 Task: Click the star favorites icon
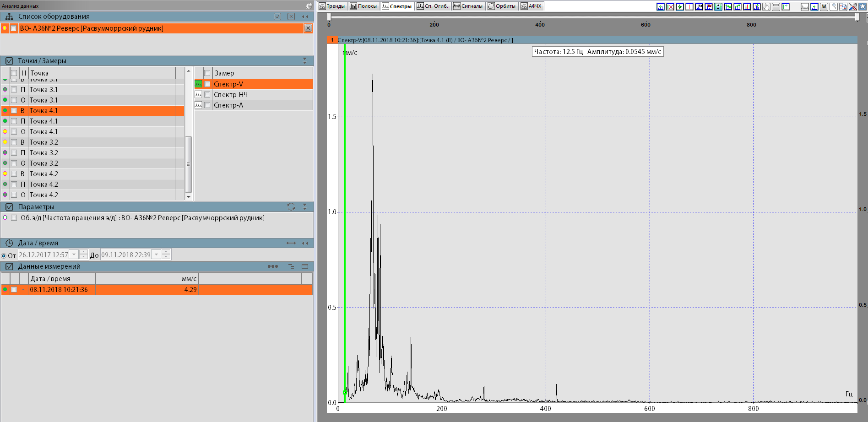point(863,6)
